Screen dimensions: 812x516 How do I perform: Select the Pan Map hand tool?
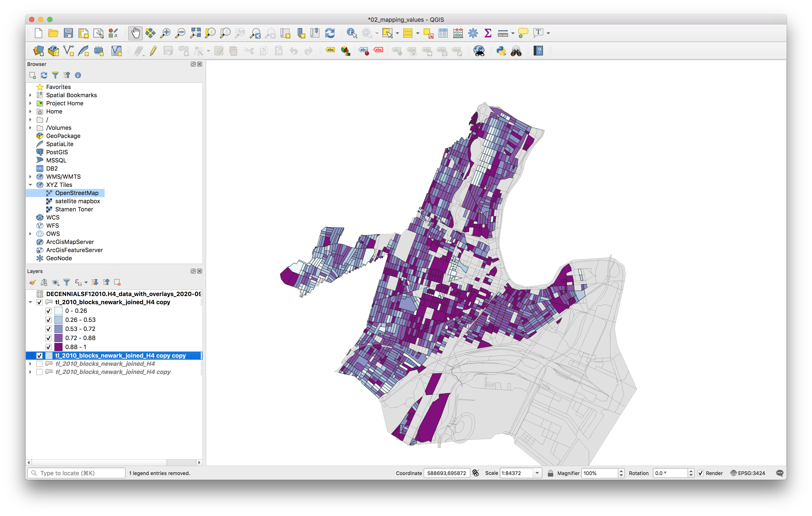pyautogui.click(x=135, y=33)
